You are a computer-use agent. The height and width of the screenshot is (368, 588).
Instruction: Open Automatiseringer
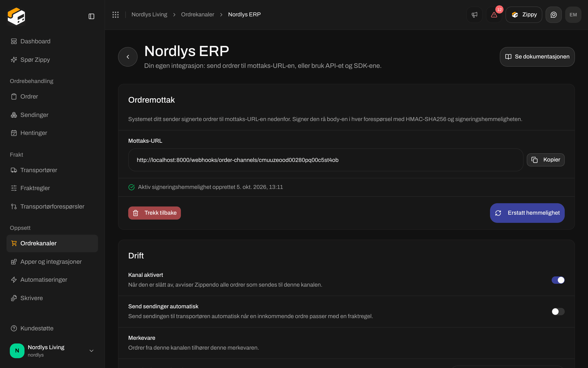coord(52,280)
